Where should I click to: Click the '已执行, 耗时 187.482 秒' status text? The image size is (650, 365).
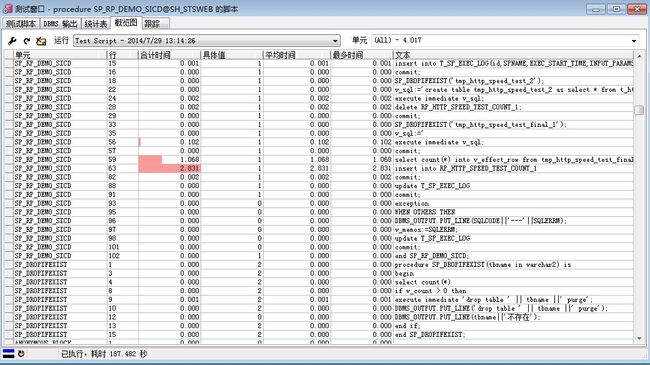pyautogui.click(x=104, y=354)
